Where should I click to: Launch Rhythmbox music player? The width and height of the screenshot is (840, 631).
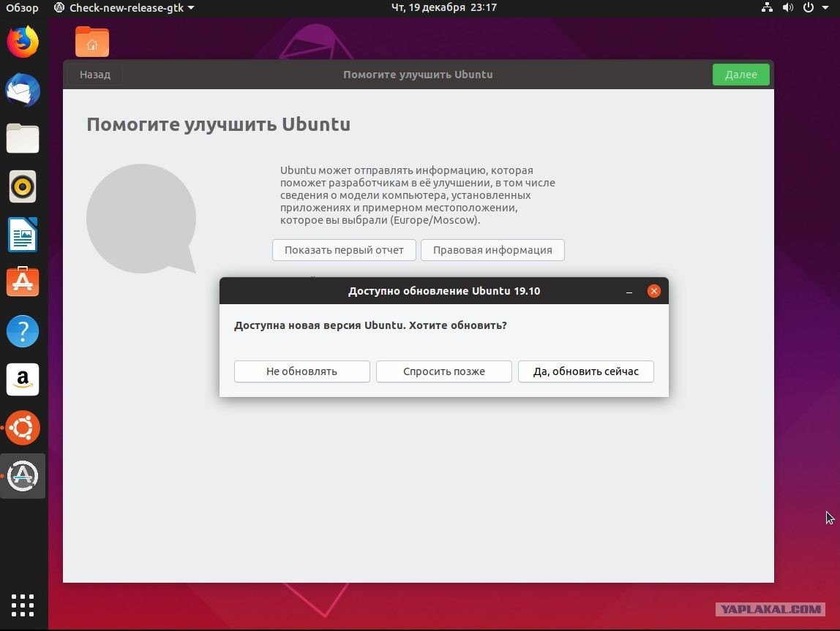(23, 186)
